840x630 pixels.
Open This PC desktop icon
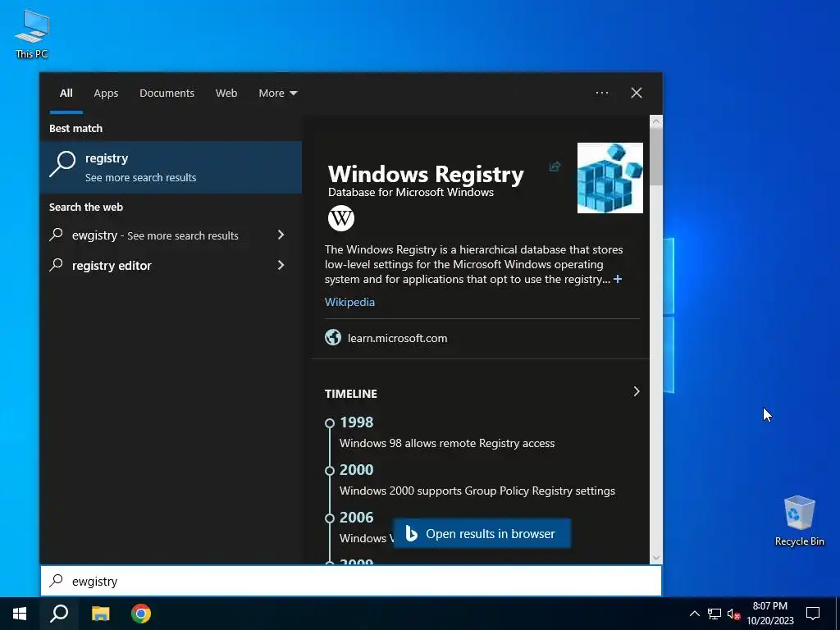coord(32,34)
